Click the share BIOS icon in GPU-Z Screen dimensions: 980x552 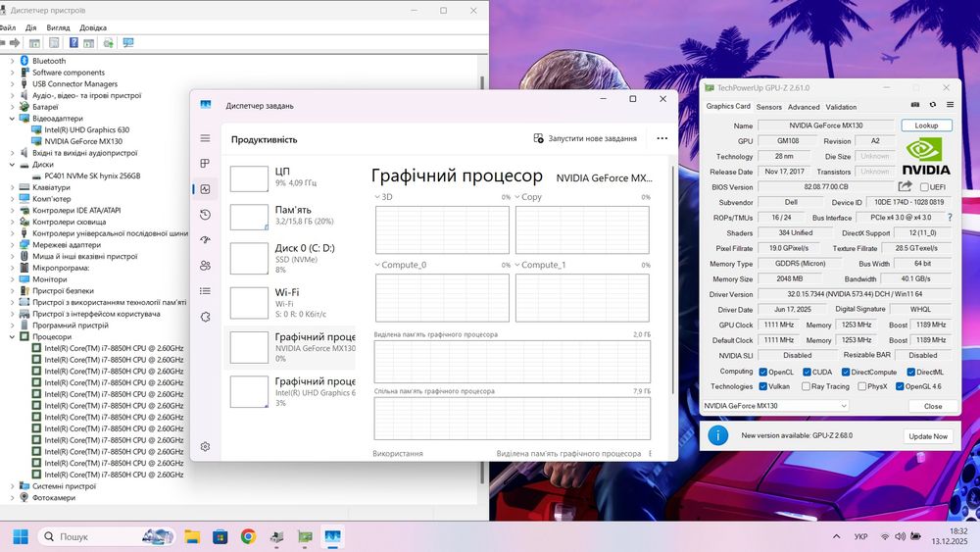(x=905, y=186)
